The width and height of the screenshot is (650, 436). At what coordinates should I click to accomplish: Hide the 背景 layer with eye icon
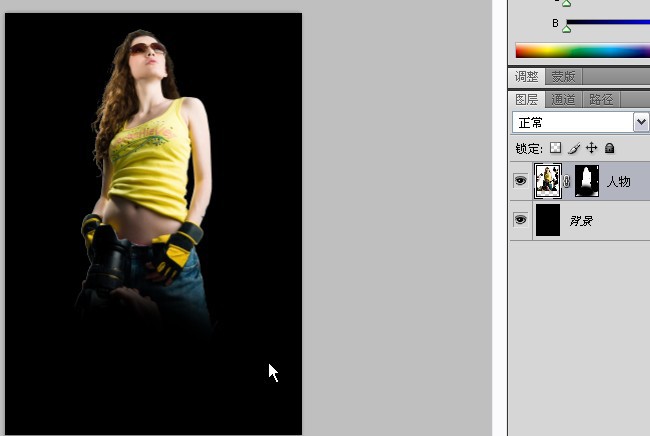[521, 219]
